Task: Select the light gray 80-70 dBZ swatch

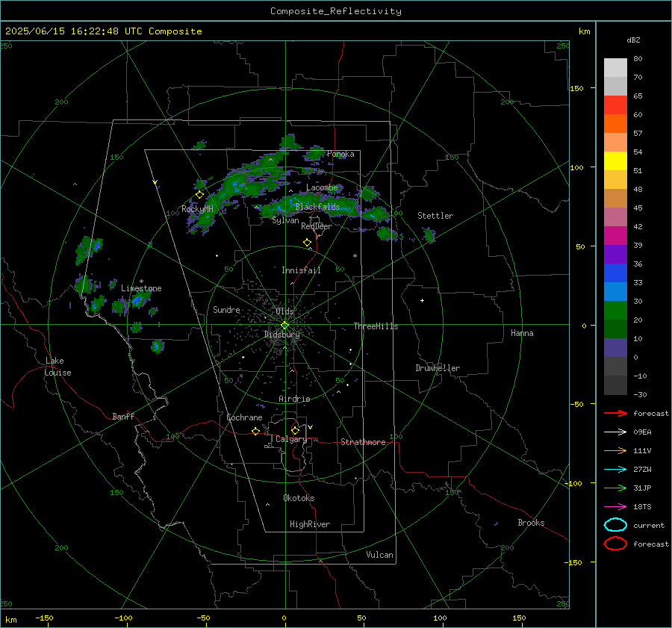Action: point(615,68)
